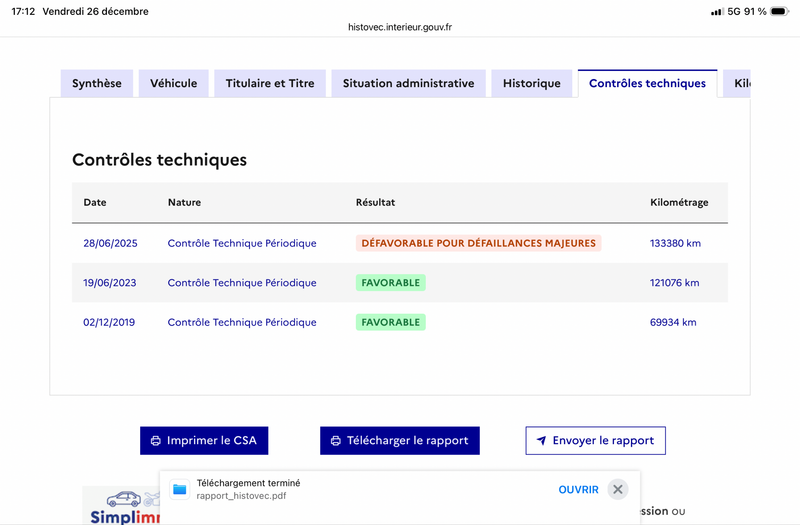Switch to the Synthèse tab
800x525 pixels.
point(97,84)
